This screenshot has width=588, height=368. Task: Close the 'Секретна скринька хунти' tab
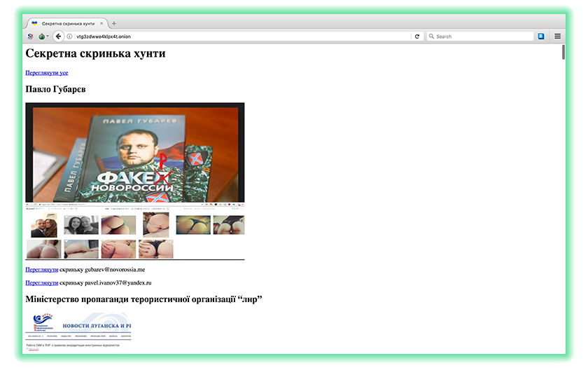click(101, 23)
